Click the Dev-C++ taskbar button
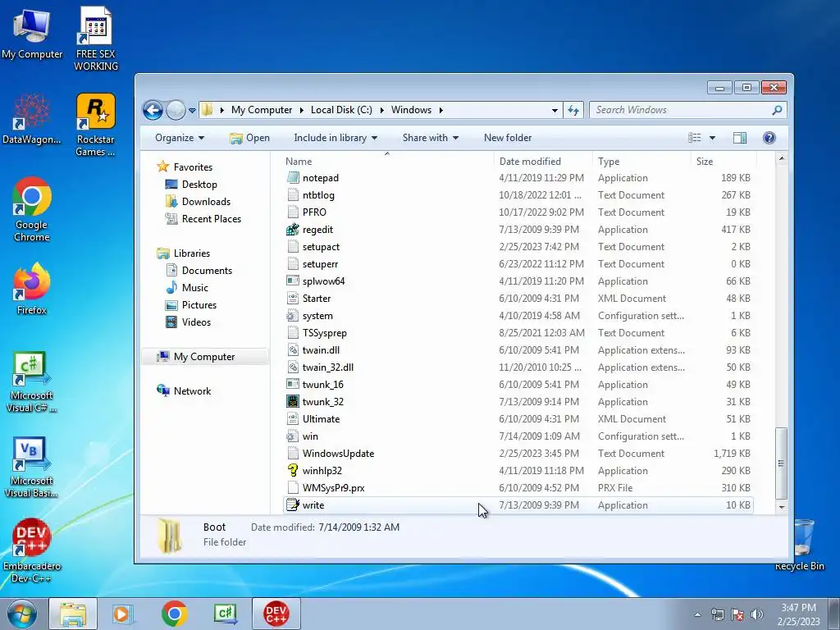 [276, 614]
